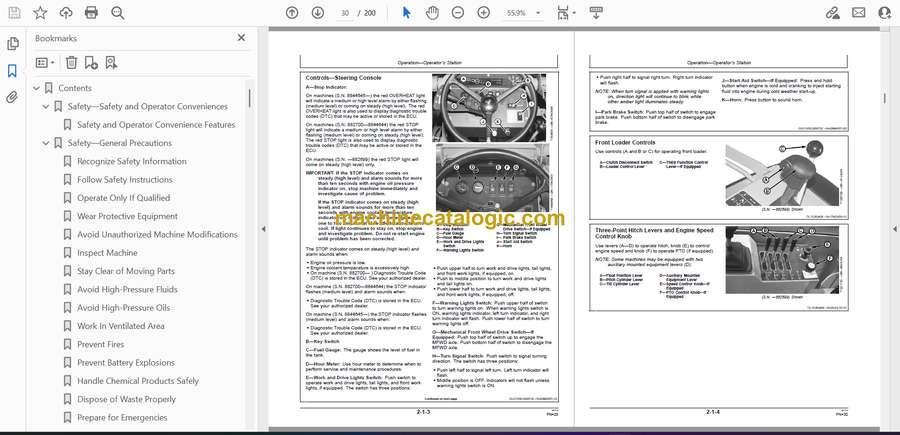The image size is (900, 435).
Task: Go to next page with down arrow
Action: pyautogui.click(x=318, y=13)
